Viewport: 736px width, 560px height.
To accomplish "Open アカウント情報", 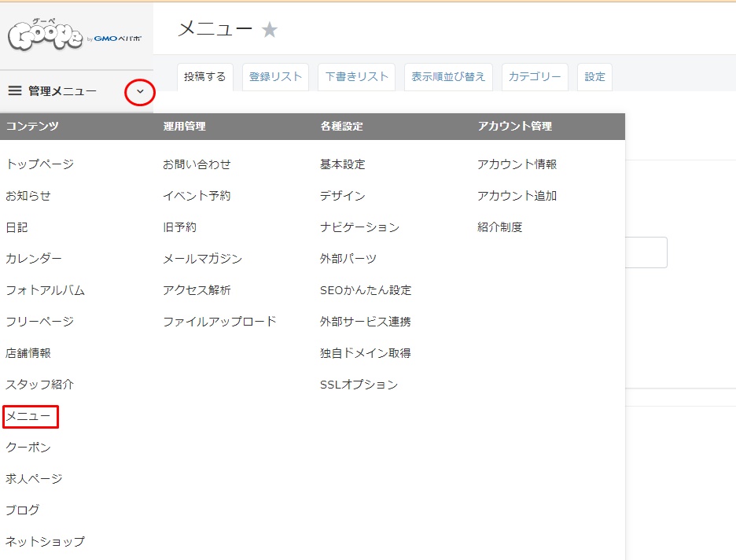I will tap(517, 164).
